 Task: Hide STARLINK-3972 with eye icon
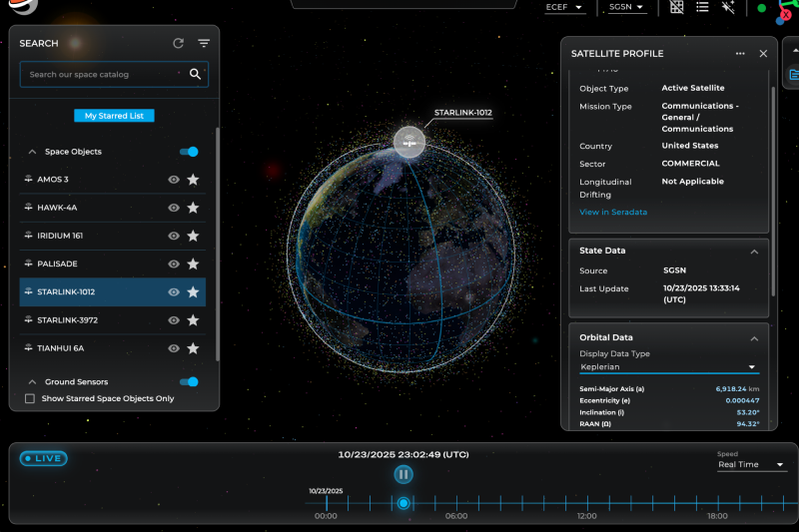174,320
